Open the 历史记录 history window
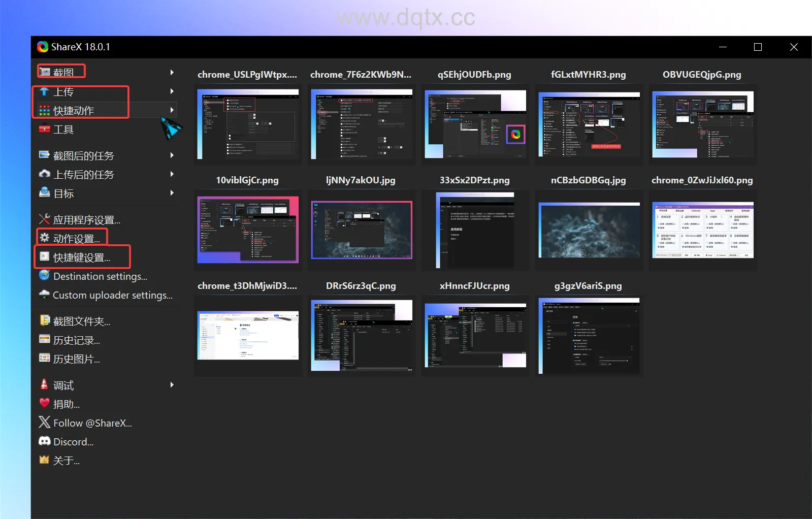812x519 pixels. (76, 340)
